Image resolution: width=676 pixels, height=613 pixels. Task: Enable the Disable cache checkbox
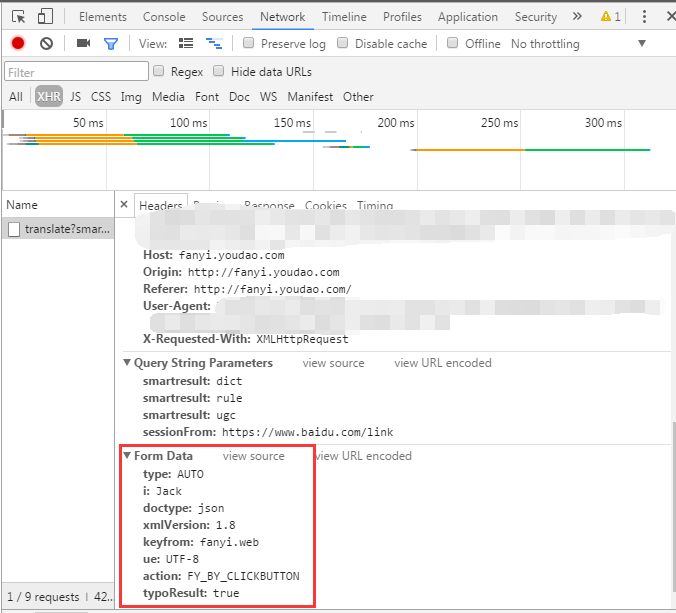342,43
